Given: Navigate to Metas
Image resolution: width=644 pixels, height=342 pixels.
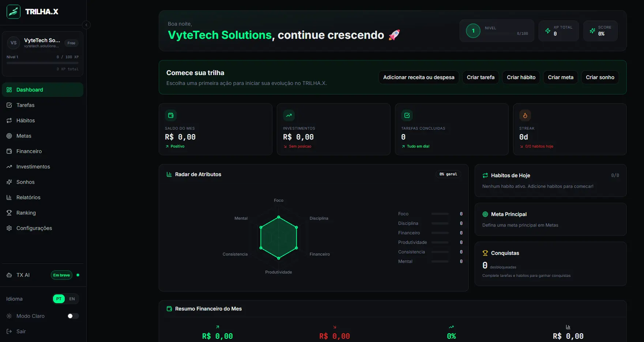Looking at the screenshot, I should (43, 136).
